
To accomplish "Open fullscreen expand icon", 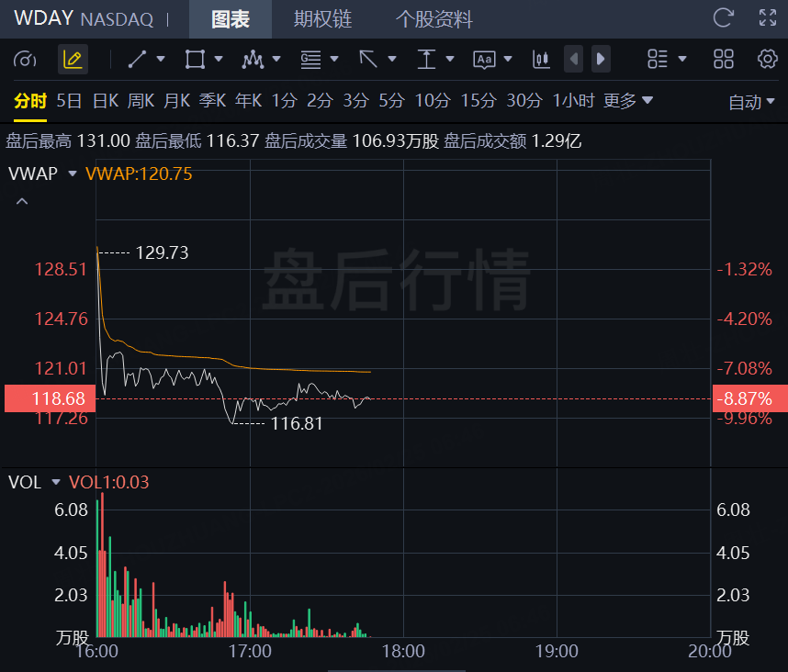I will pyautogui.click(x=768, y=18).
